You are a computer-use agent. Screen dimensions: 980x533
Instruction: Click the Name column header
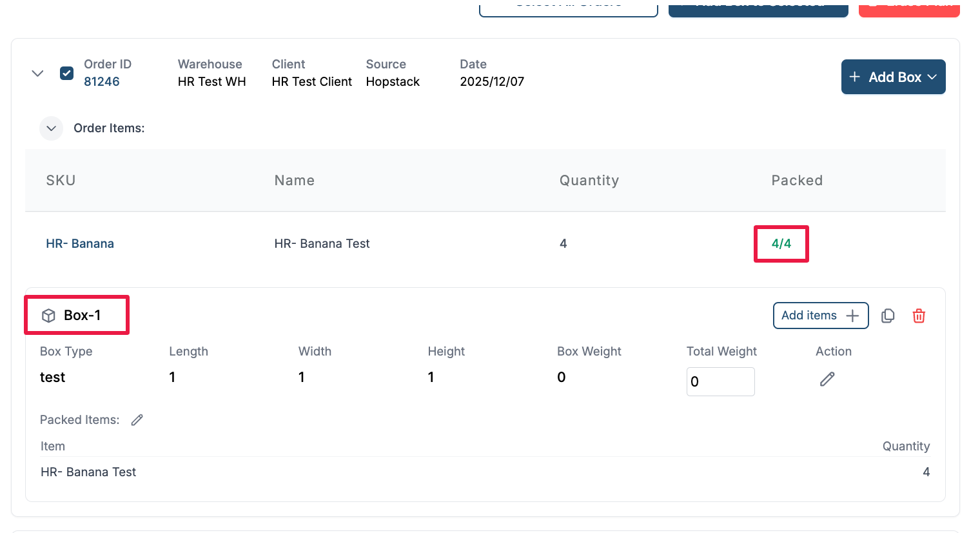click(x=294, y=181)
